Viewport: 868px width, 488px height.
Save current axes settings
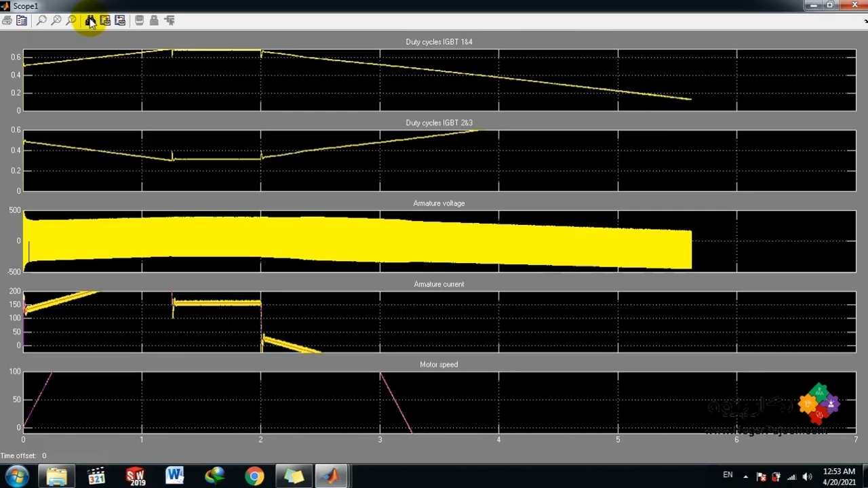pyautogui.click(x=105, y=21)
